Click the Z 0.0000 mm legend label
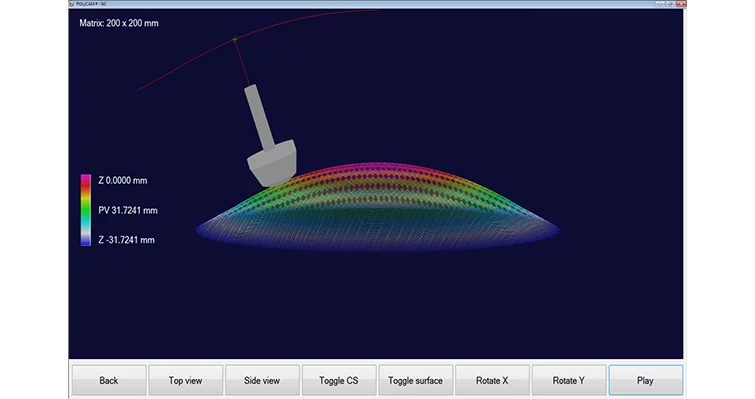755x399 pixels. (123, 180)
